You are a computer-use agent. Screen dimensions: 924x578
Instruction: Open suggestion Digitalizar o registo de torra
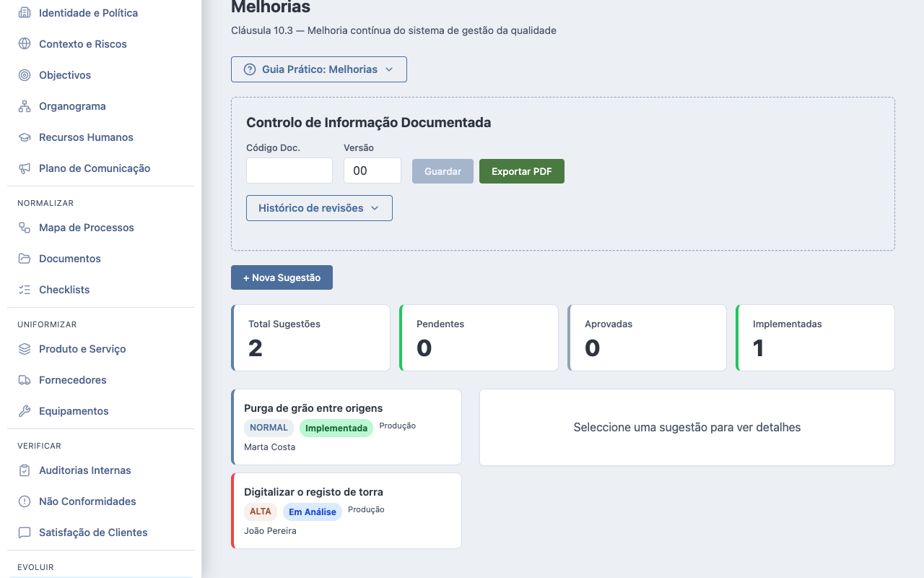point(346,511)
